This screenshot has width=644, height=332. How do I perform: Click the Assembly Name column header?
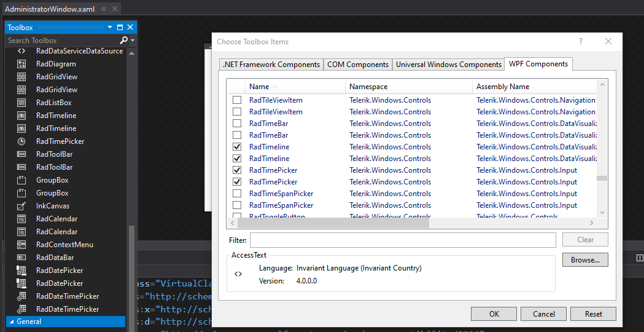coord(534,87)
